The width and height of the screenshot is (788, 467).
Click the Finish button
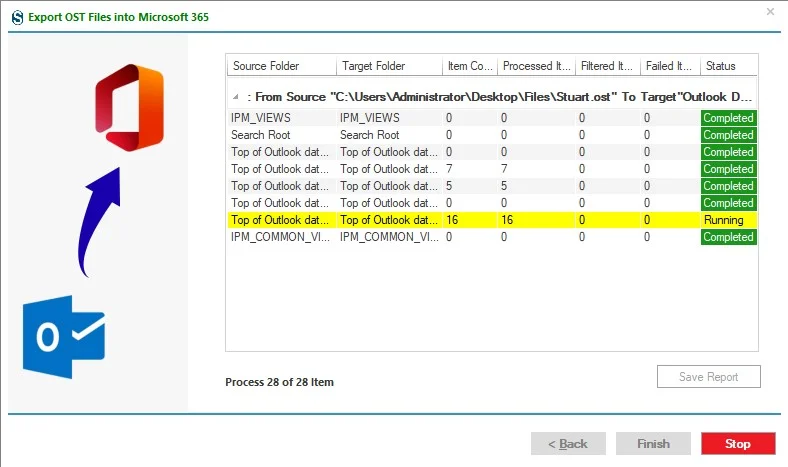pos(653,444)
